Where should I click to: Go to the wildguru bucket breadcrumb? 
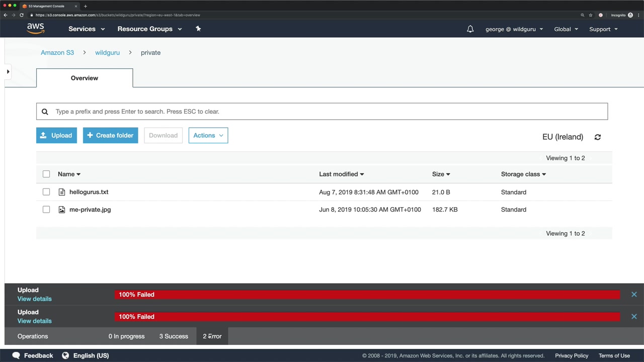[x=107, y=52]
